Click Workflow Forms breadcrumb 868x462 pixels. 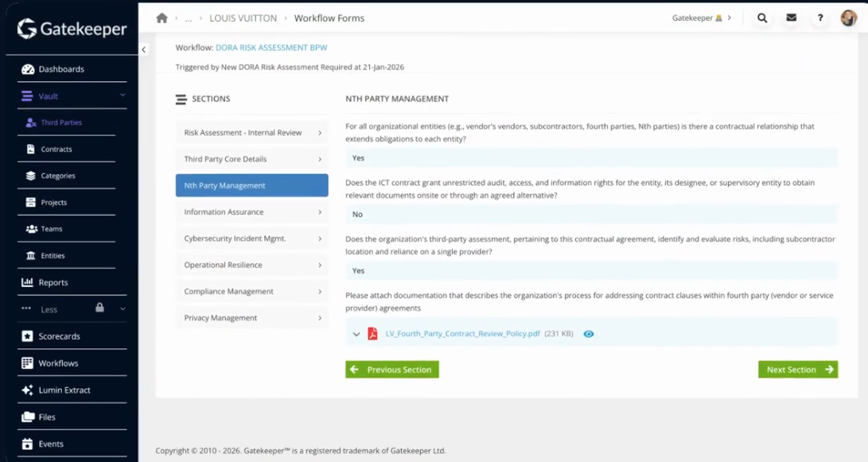[329, 18]
